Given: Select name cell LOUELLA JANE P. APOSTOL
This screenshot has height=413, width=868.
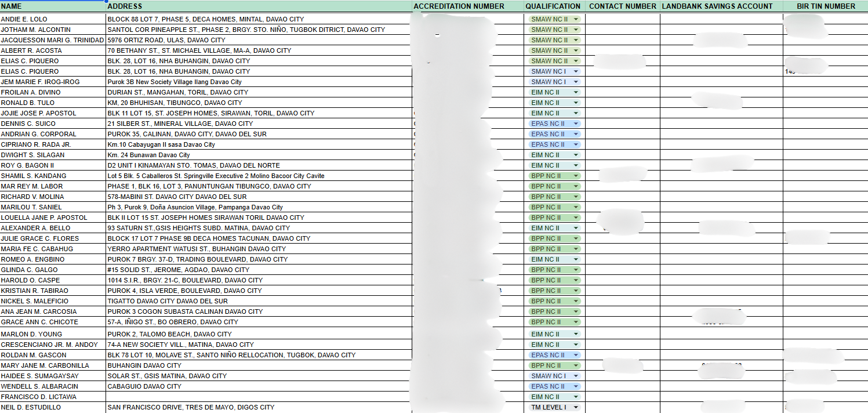Looking at the screenshot, I should pos(53,218).
